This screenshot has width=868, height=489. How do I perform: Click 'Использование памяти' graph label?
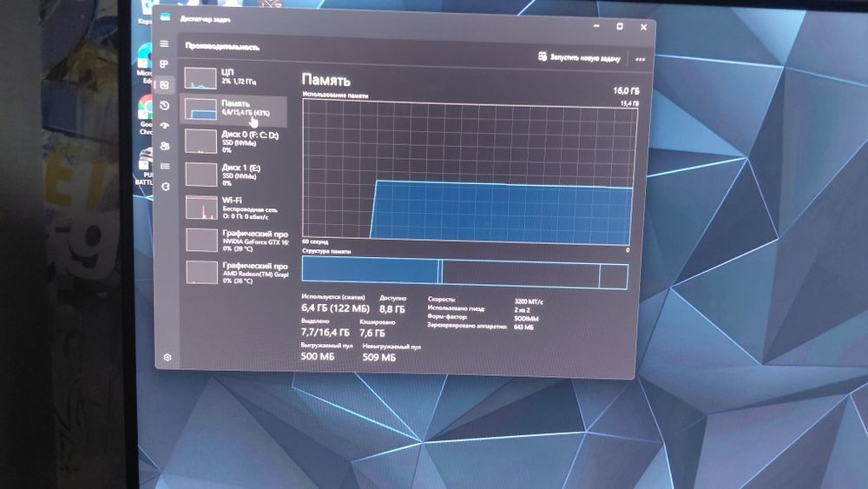point(335,96)
